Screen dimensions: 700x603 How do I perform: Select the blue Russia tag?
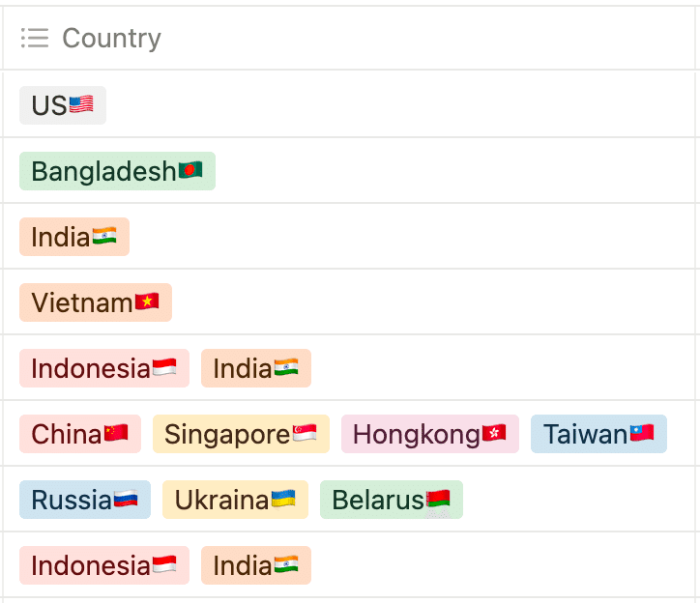tap(85, 500)
